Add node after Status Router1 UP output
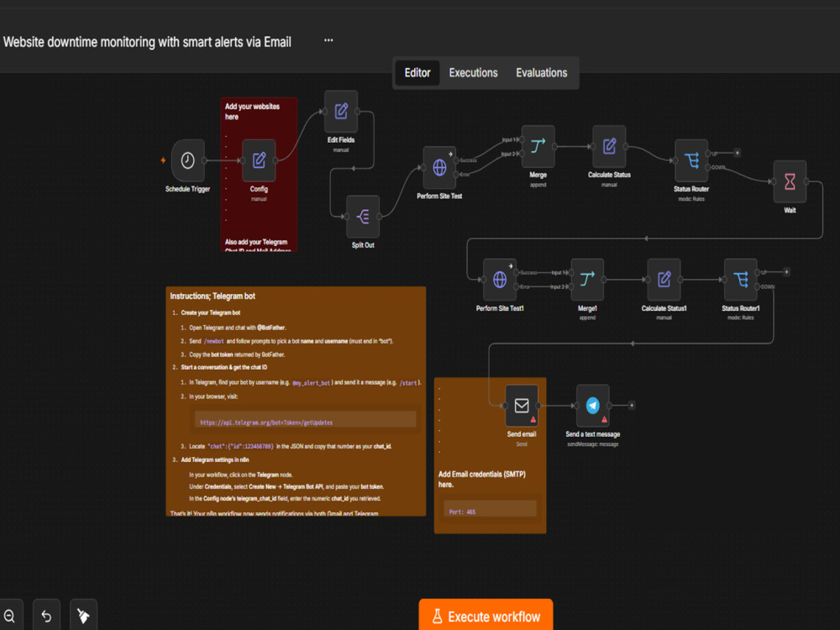The image size is (840, 630). [x=786, y=272]
